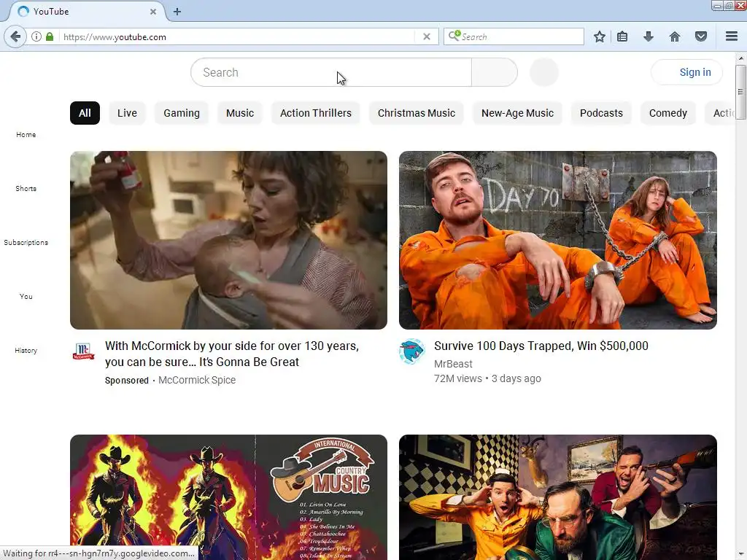Select the Live filter chip
This screenshot has height=560, width=747.
coord(127,113)
